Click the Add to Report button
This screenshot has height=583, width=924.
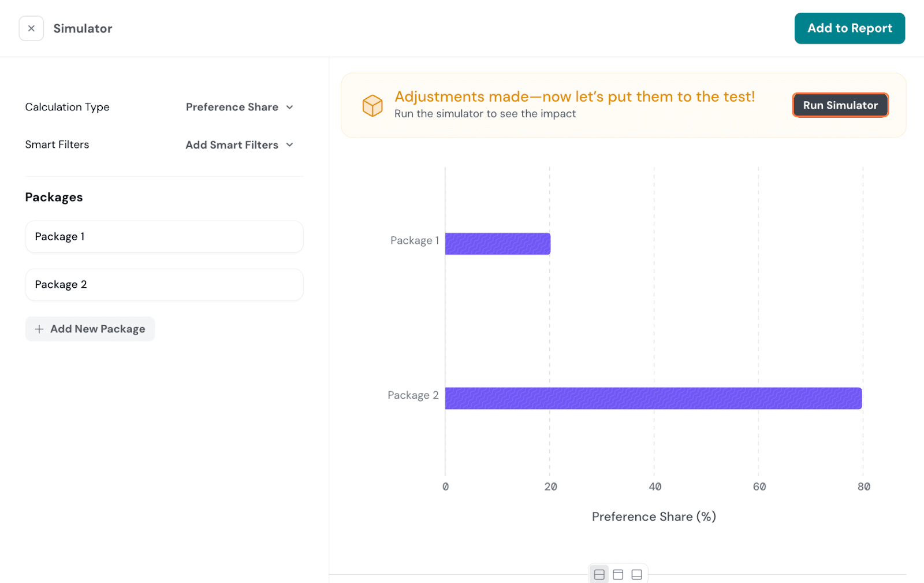click(849, 28)
